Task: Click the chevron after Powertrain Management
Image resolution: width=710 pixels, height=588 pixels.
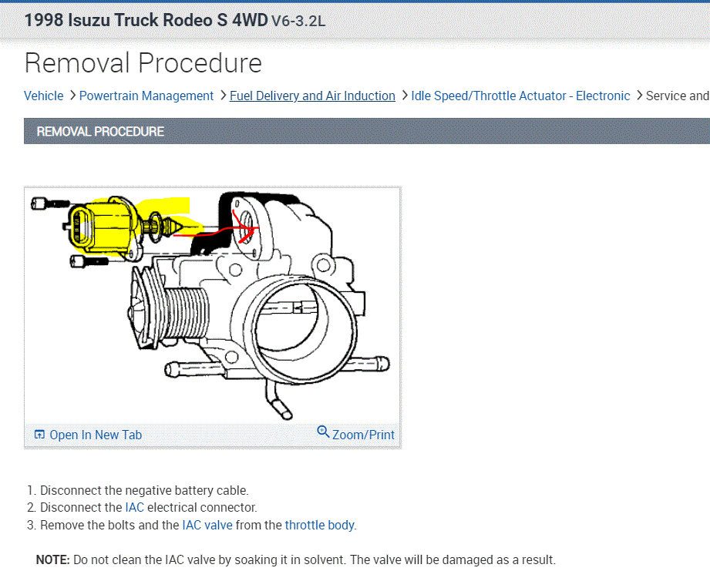Action: click(x=223, y=96)
